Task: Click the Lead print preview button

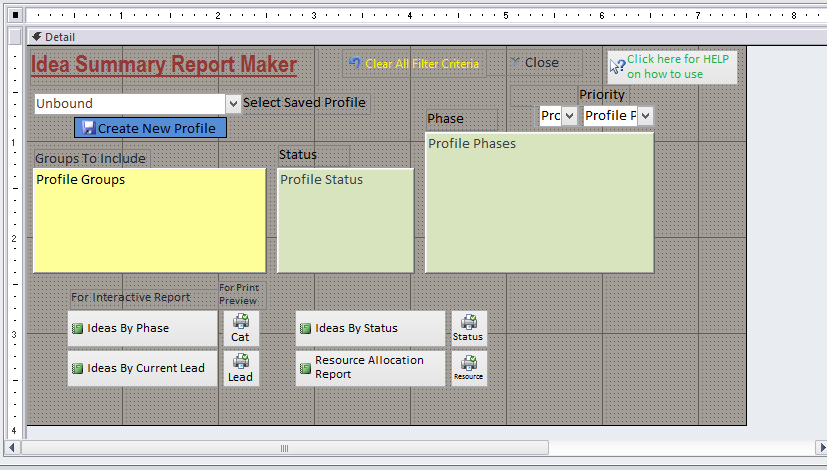Action: [x=241, y=368]
